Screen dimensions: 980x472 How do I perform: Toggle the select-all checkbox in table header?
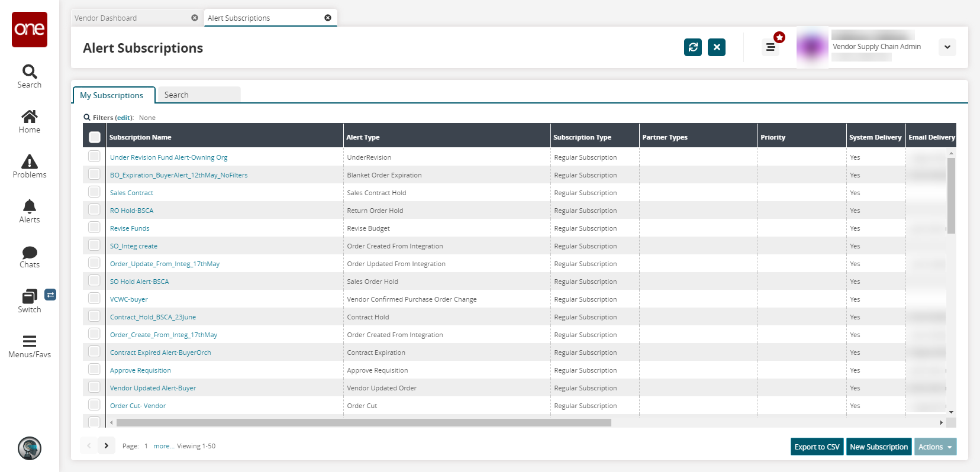[x=95, y=137]
